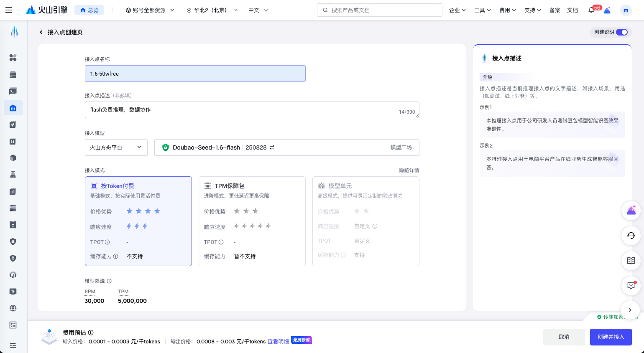Viewport: 644px width, 353px height.
Task: Open the AI assistant floating button
Action: 631,211
